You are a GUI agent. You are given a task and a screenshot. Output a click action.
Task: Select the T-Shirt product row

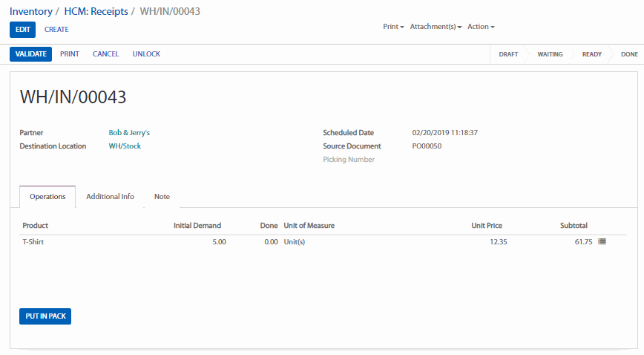click(34, 242)
